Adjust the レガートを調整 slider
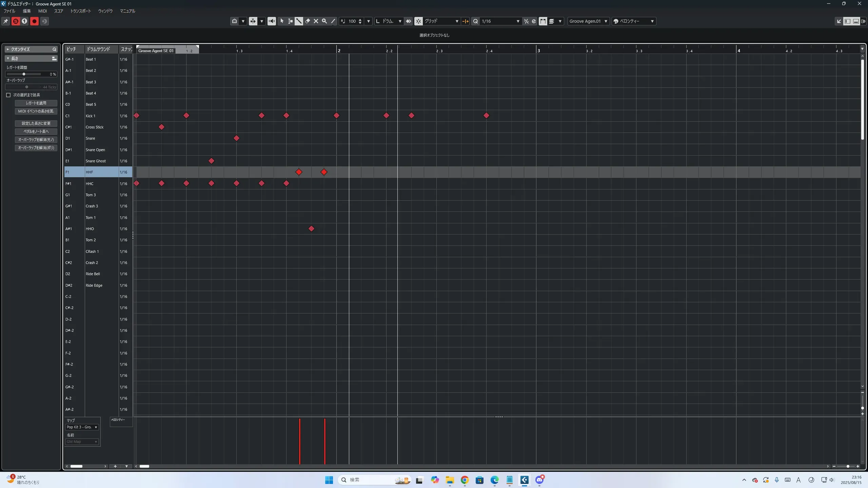This screenshot has height=488, width=868. click(24, 74)
